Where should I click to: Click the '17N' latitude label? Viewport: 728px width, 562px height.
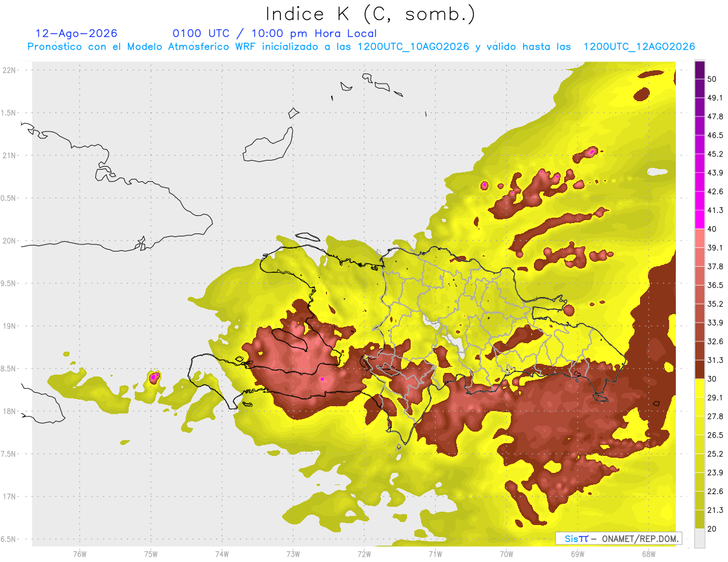(x=10, y=497)
